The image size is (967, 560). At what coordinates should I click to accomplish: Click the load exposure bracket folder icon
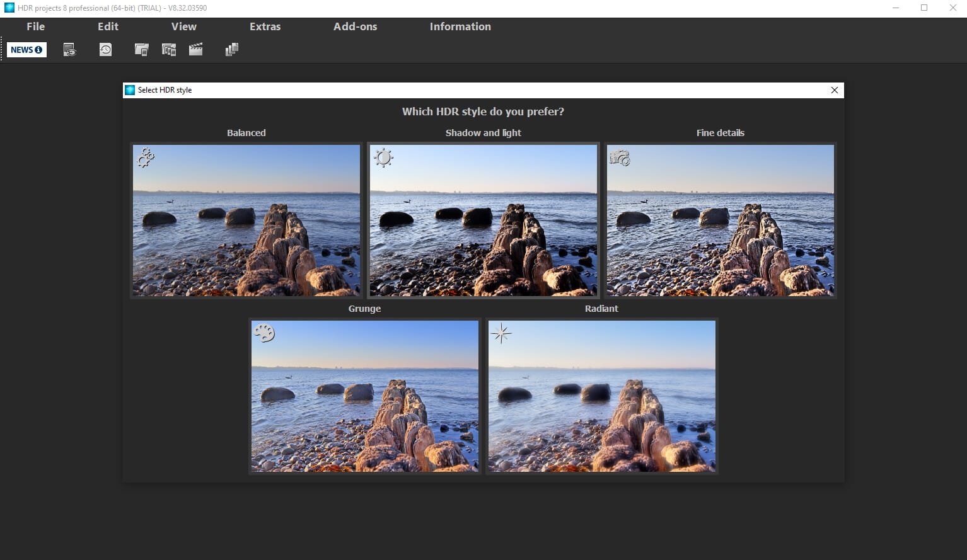coord(168,50)
